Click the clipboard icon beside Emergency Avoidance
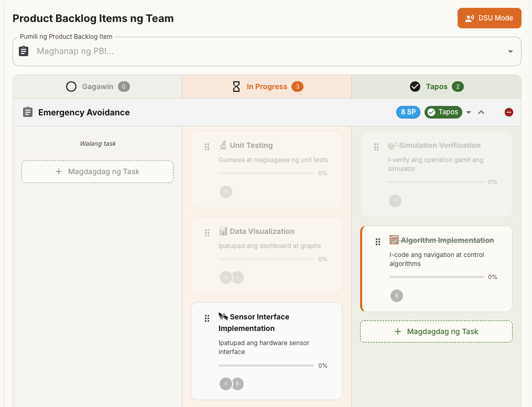 (x=28, y=112)
